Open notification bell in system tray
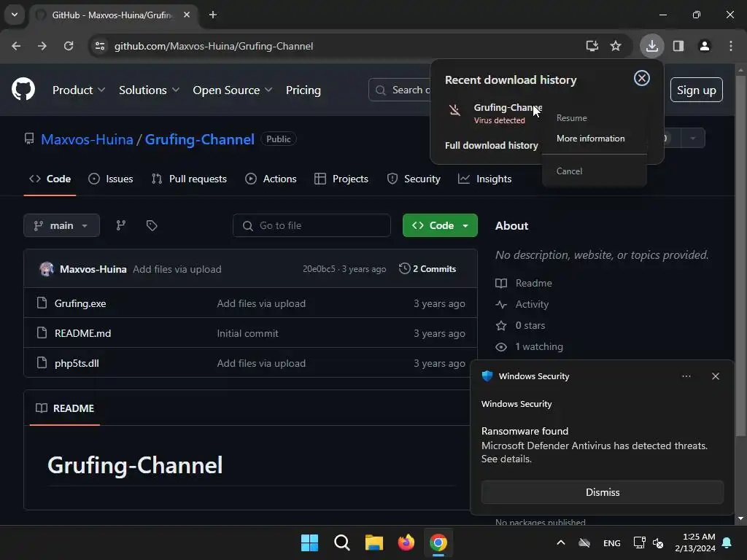This screenshot has height=560, width=747. click(727, 542)
